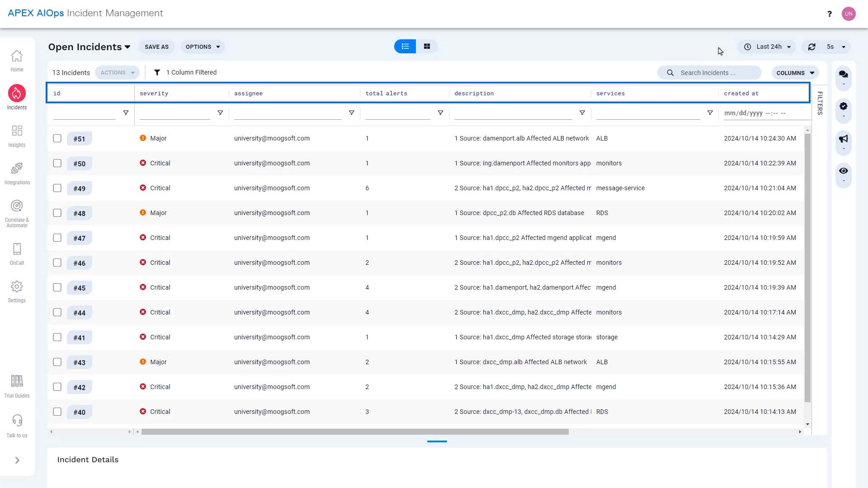Sort by the services column header

pyautogui.click(x=610, y=94)
